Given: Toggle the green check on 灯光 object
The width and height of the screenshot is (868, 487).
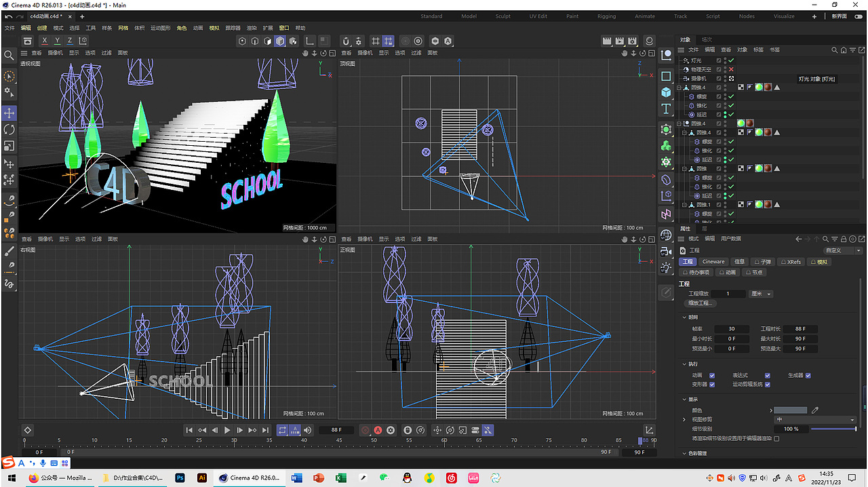Looking at the screenshot, I should (732, 60).
